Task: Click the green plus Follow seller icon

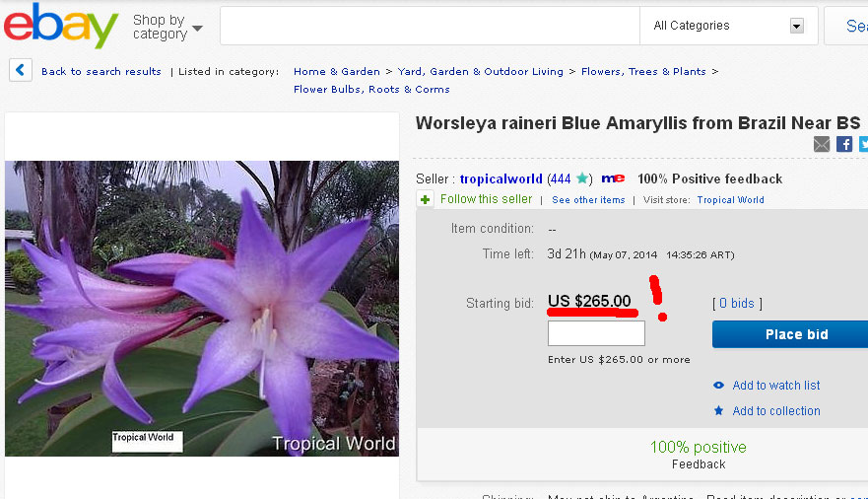Action: point(426,199)
